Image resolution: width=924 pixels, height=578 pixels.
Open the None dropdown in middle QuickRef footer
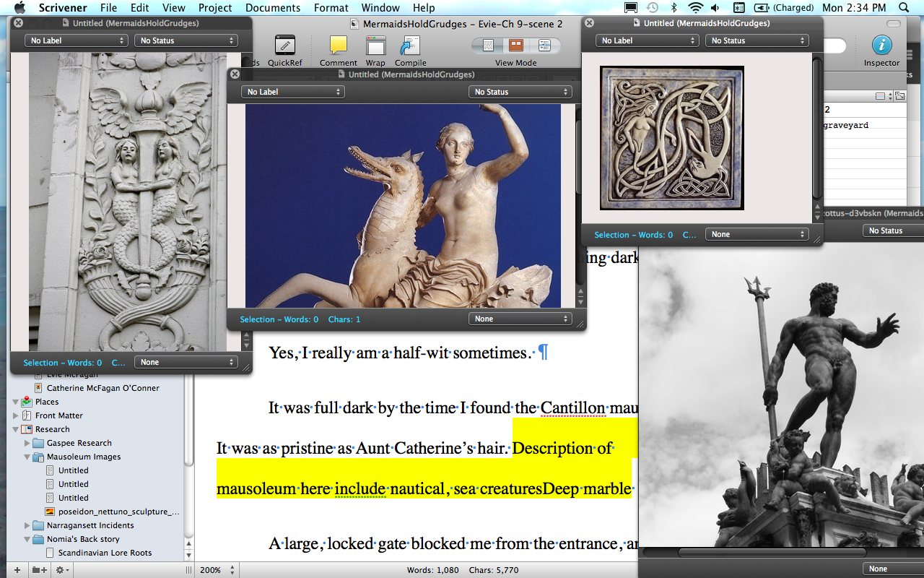point(520,319)
